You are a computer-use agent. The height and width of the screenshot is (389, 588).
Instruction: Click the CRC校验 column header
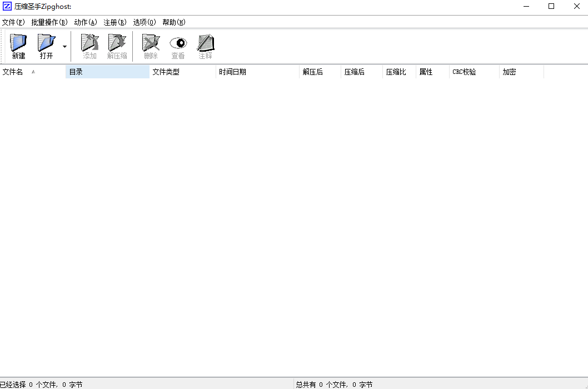coord(473,72)
